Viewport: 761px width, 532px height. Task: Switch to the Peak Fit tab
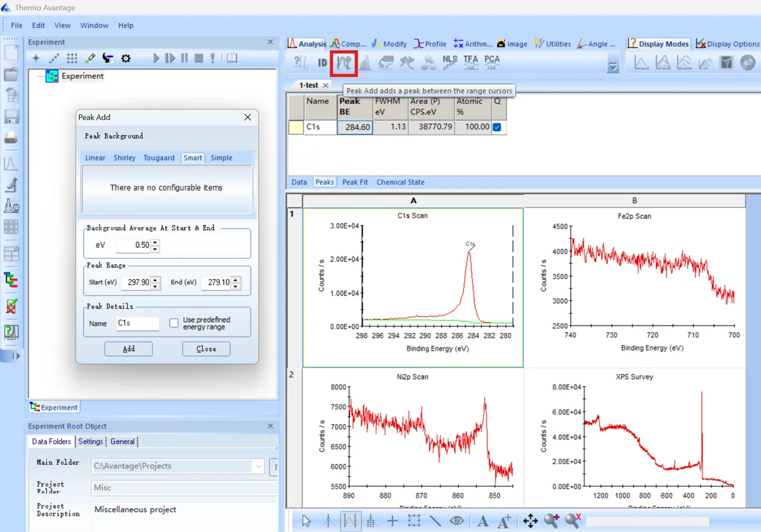pos(355,182)
